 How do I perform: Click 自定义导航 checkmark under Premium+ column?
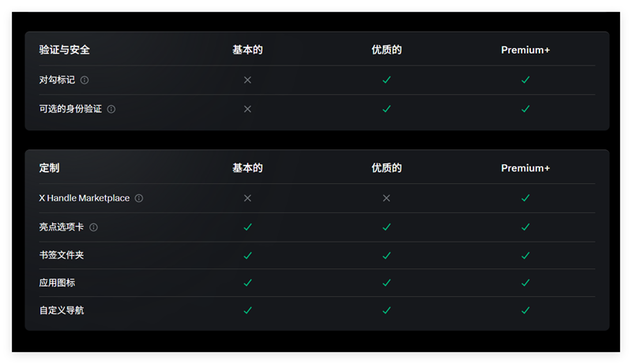point(525,310)
